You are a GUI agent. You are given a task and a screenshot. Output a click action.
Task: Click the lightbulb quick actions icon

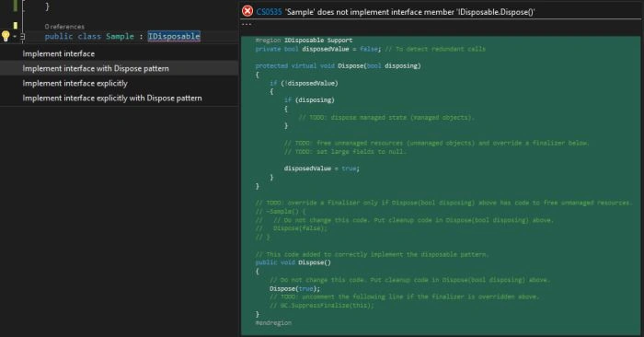(6, 36)
